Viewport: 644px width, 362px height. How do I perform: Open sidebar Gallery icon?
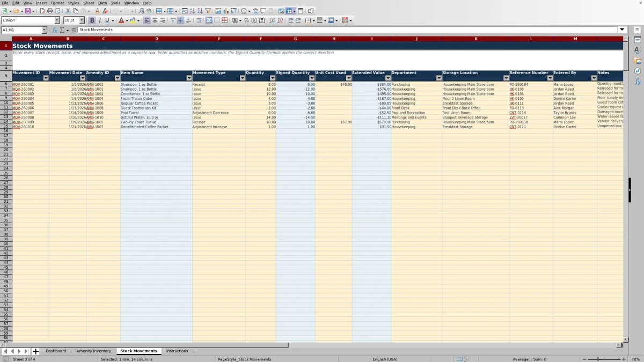pos(638,61)
